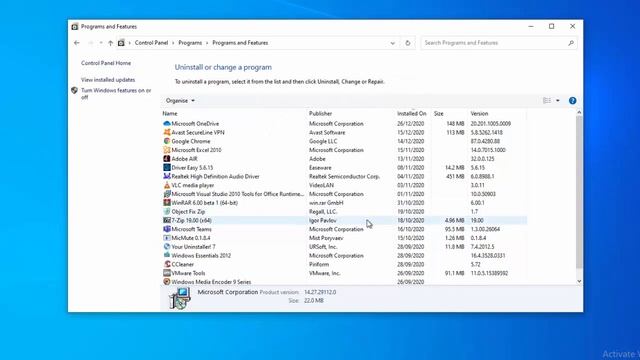Click the Driver Easy 5.6.15 icon

pos(167,167)
